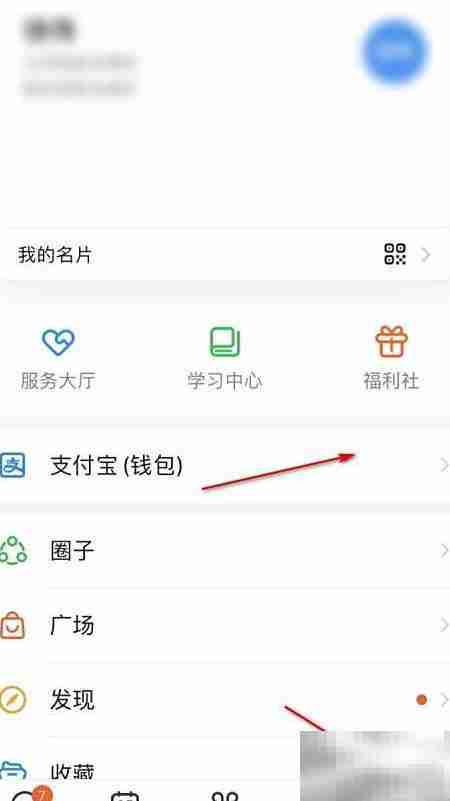
Task: Select the 发现 menu entry
Action: coord(225,700)
